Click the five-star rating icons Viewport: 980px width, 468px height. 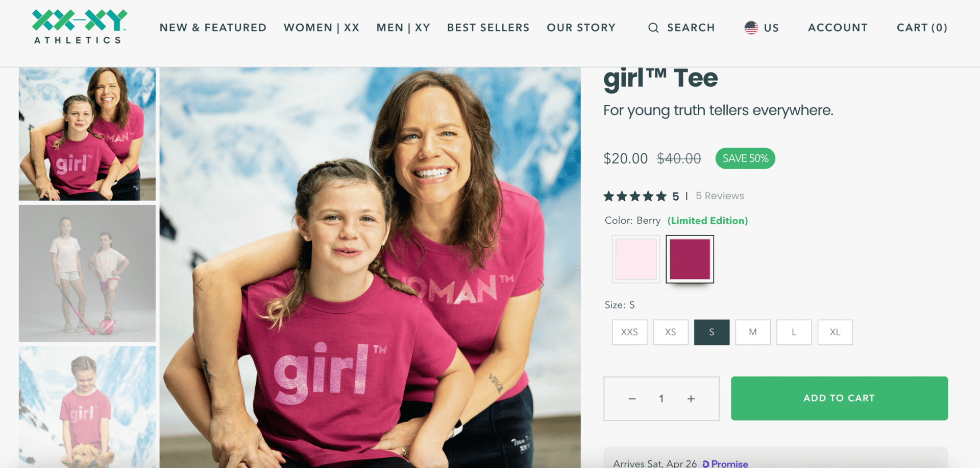click(634, 196)
